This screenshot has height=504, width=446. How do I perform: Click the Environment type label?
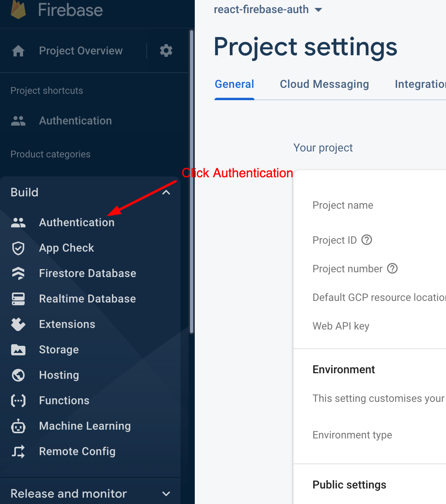coord(352,435)
